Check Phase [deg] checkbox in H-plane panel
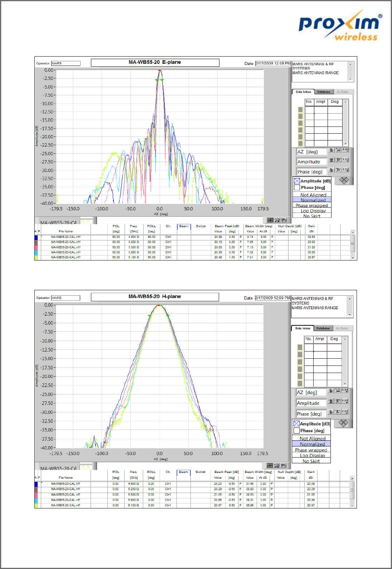This screenshot has height=569, width=392. point(296,431)
